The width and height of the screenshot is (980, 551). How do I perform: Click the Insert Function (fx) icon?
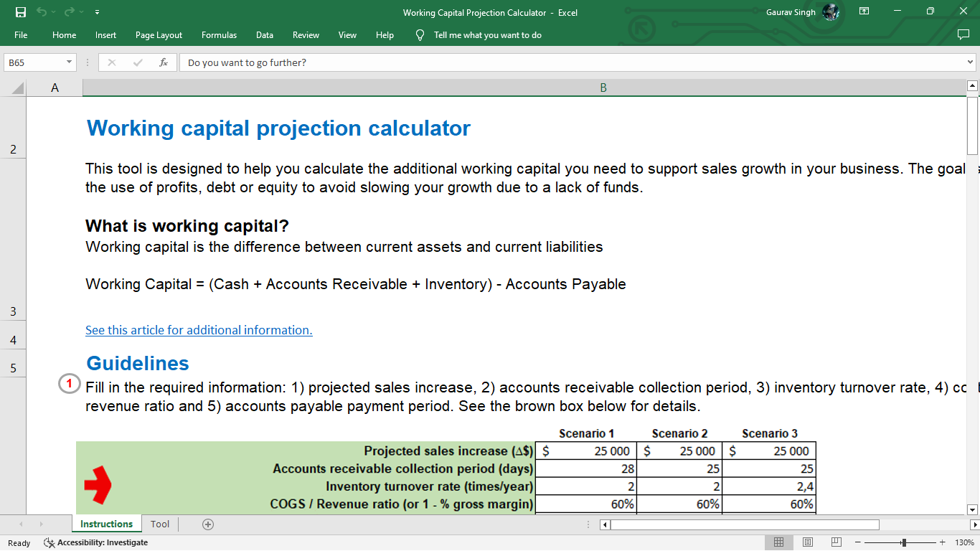click(164, 62)
